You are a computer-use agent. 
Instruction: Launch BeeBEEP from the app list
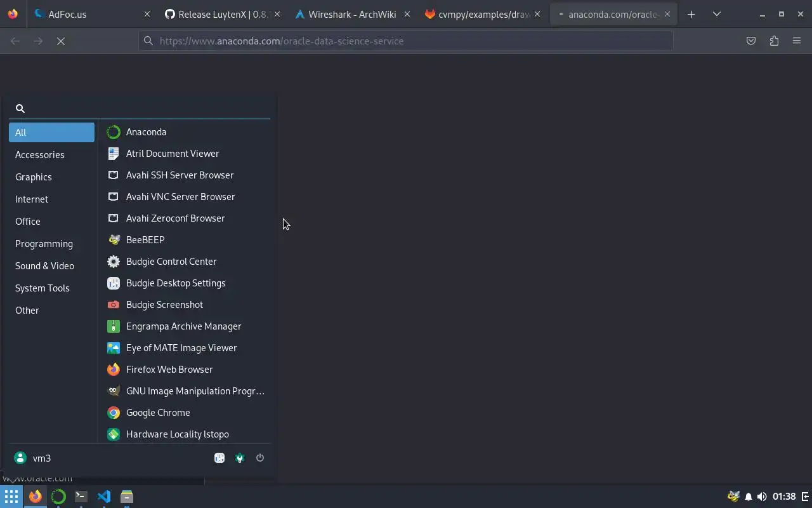coord(185,240)
